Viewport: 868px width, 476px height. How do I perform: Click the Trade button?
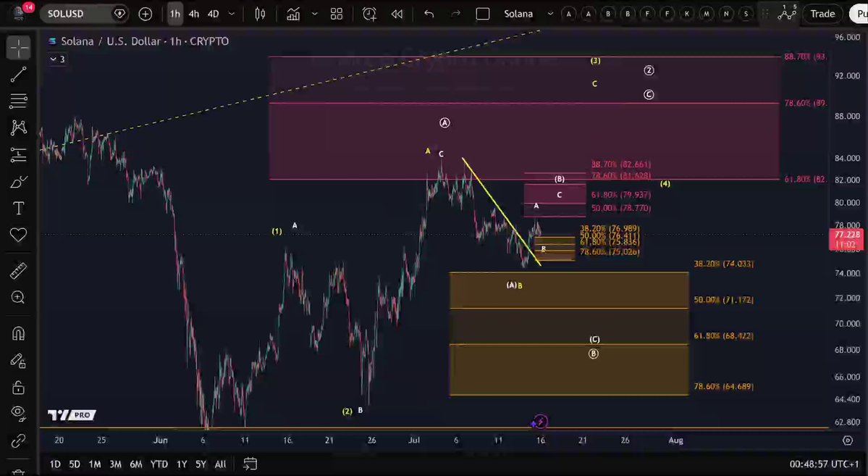822,14
